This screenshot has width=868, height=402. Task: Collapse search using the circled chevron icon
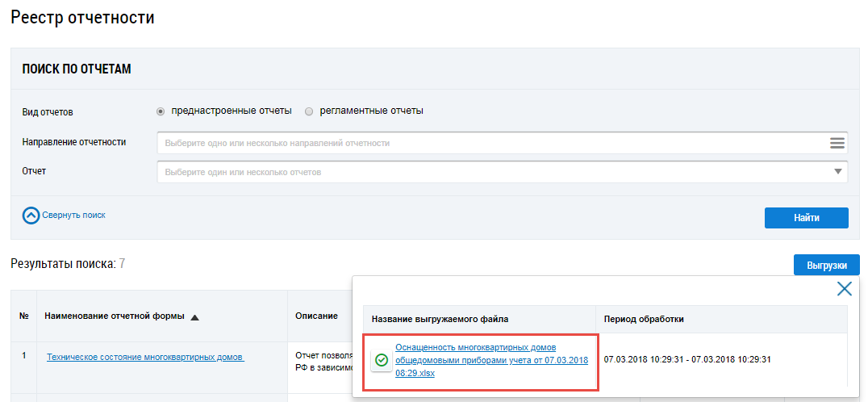pos(31,216)
